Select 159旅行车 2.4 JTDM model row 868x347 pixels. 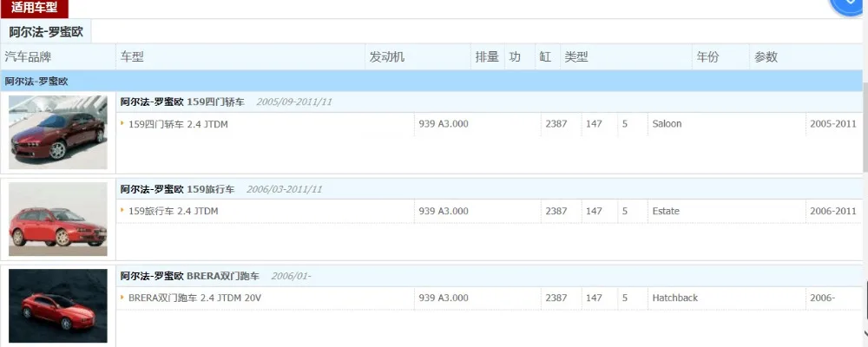pos(174,212)
